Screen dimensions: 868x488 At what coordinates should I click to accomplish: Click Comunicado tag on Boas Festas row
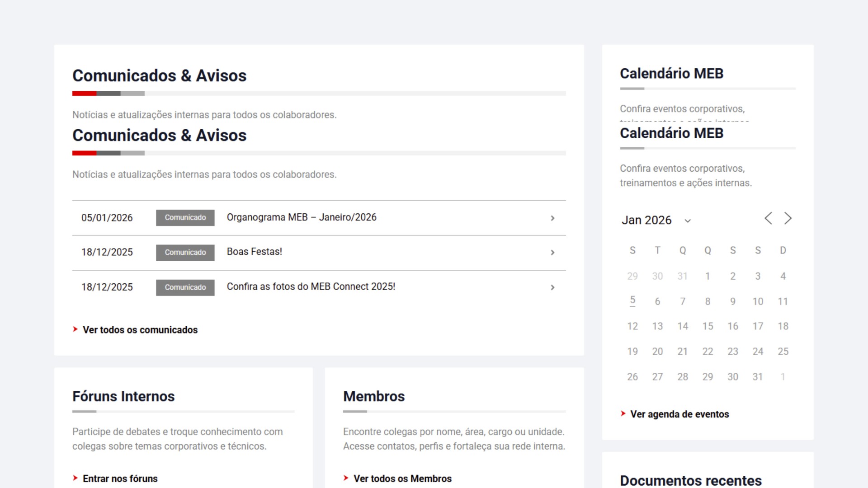point(185,253)
